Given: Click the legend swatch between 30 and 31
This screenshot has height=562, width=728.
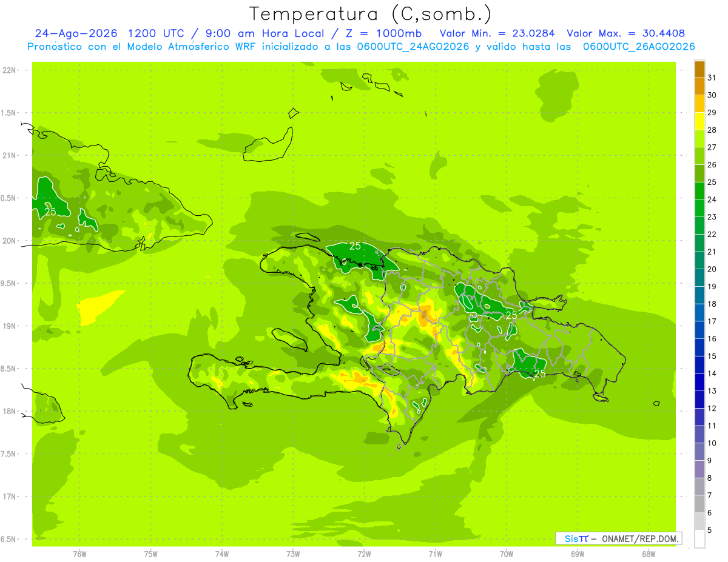Looking at the screenshot, I should 699,86.
